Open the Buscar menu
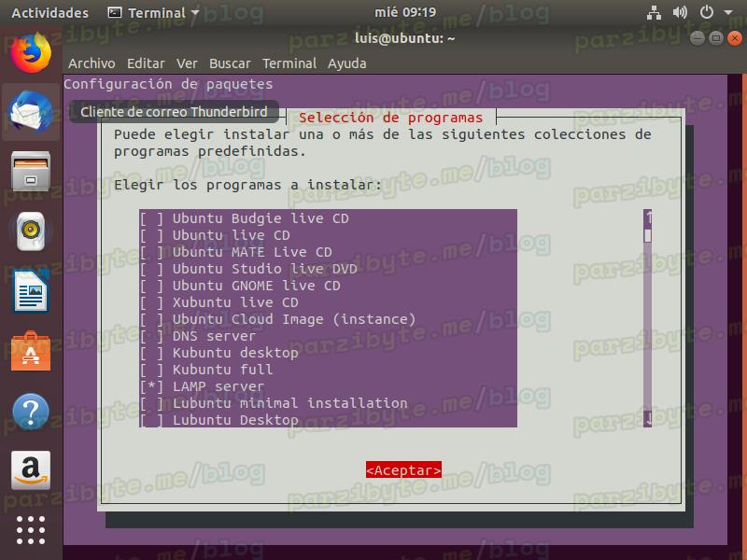This screenshot has width=747, height=560. (230, 63)
